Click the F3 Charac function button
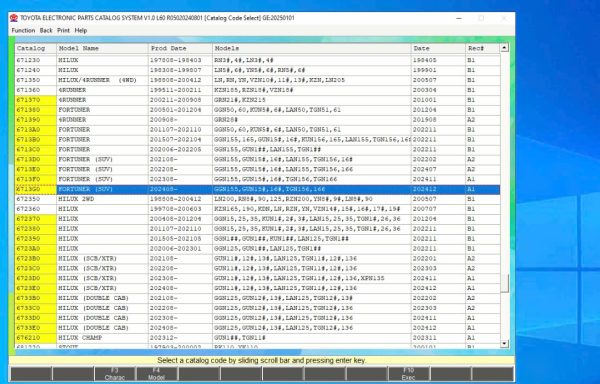This screenshot has width=600, height=384. [x=115, y=374]
